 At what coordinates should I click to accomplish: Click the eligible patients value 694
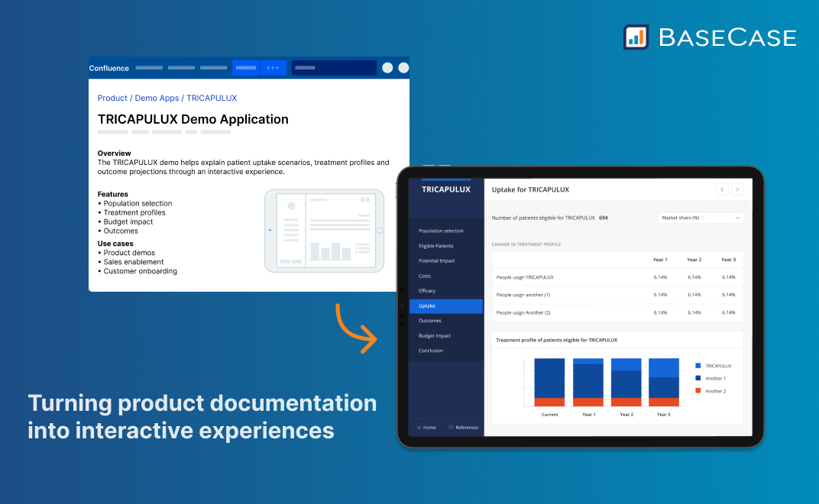[x=604, y=218]
